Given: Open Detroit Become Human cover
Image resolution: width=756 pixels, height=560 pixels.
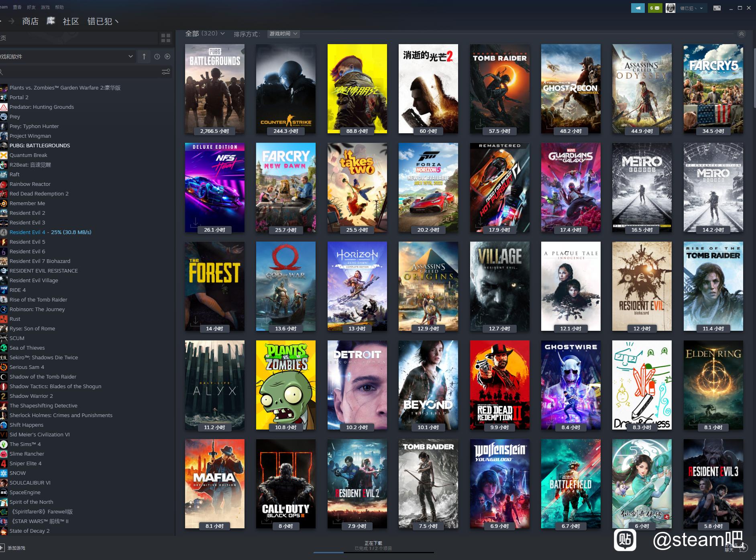Looking at the screenshot, I should 357,385.
